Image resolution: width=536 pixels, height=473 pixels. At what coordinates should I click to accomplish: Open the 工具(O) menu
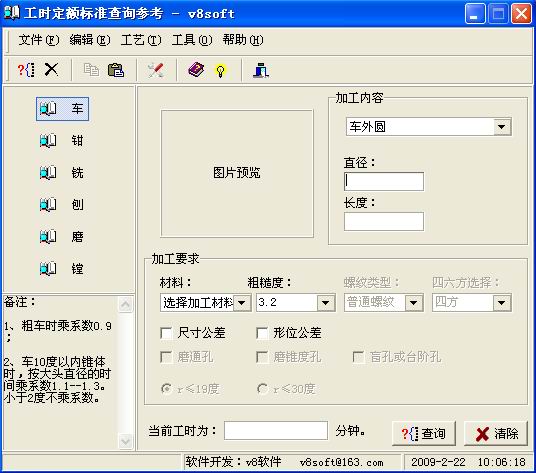[192, 40]
